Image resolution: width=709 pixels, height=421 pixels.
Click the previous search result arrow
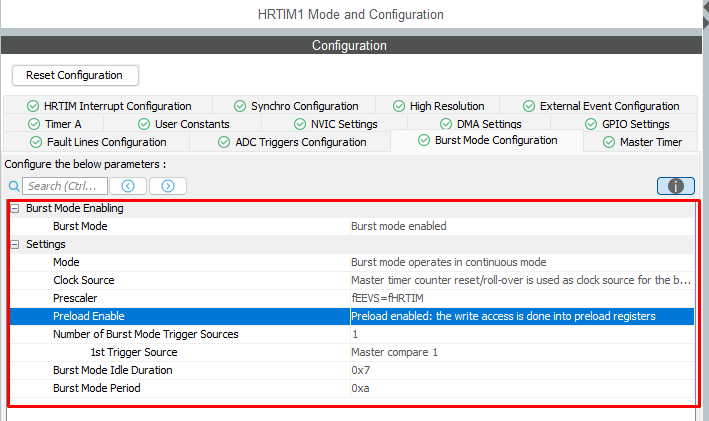coord(128,186)
